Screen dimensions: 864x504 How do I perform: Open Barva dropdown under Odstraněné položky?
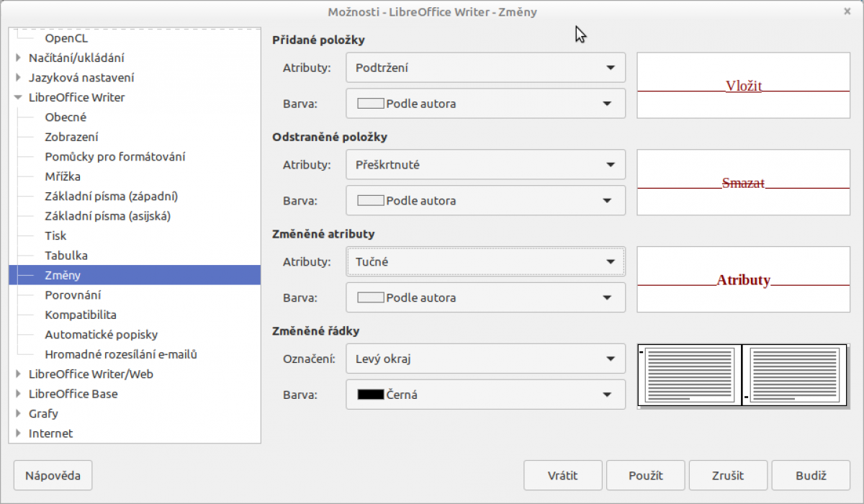click(x=486, y=201)
